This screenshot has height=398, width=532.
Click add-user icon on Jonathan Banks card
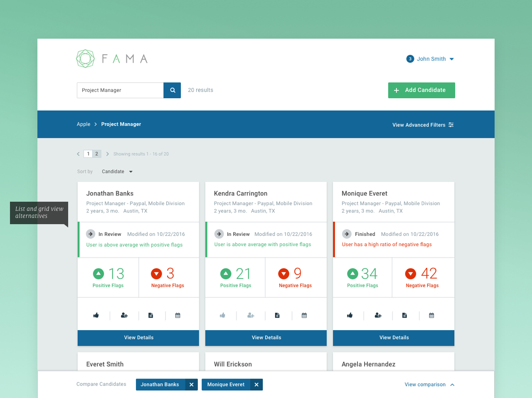tap(124, 316)
